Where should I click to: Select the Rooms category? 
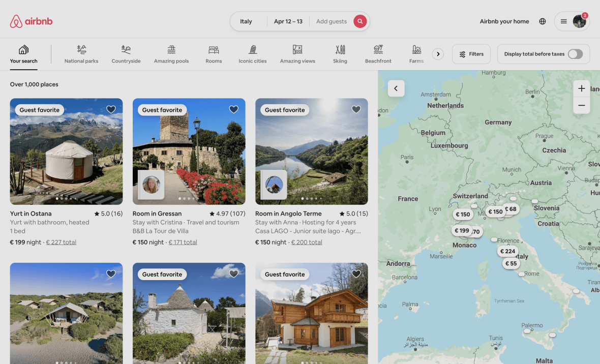click(214, 54)
